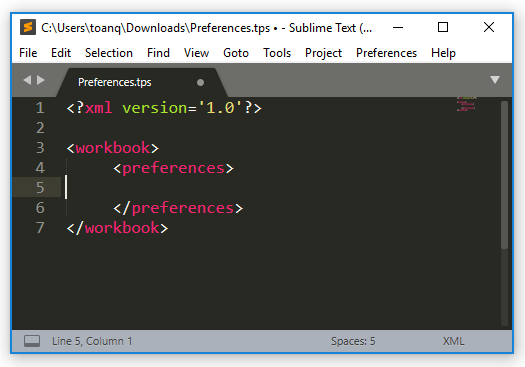Open the Goto menu
This screenshot has height=367, width=525.
pyautogui.click(x=236, y=53)
